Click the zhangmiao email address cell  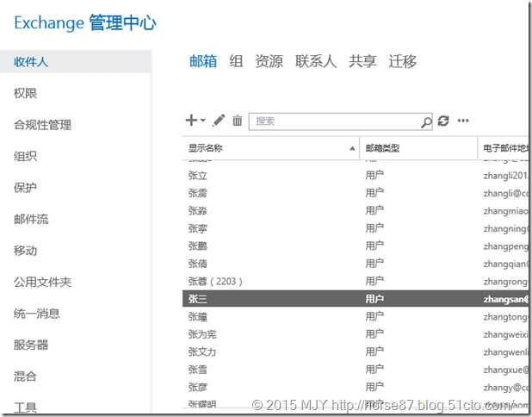coord(506,211)
